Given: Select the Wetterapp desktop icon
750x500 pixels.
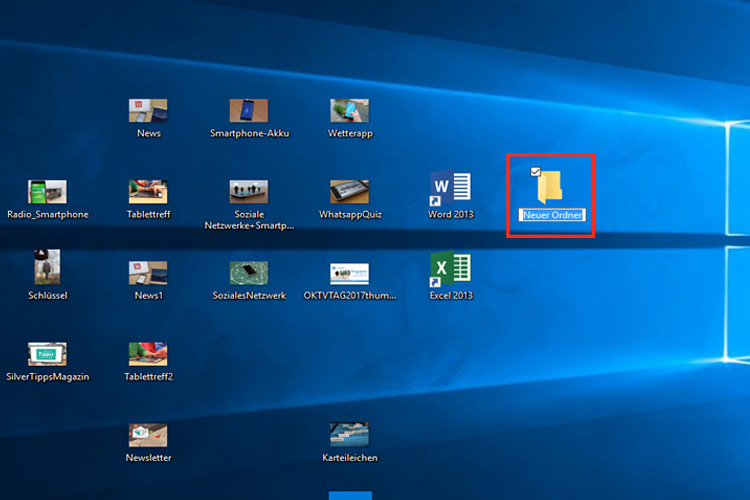Looking at the screenshot, I should tap(350, 111).
